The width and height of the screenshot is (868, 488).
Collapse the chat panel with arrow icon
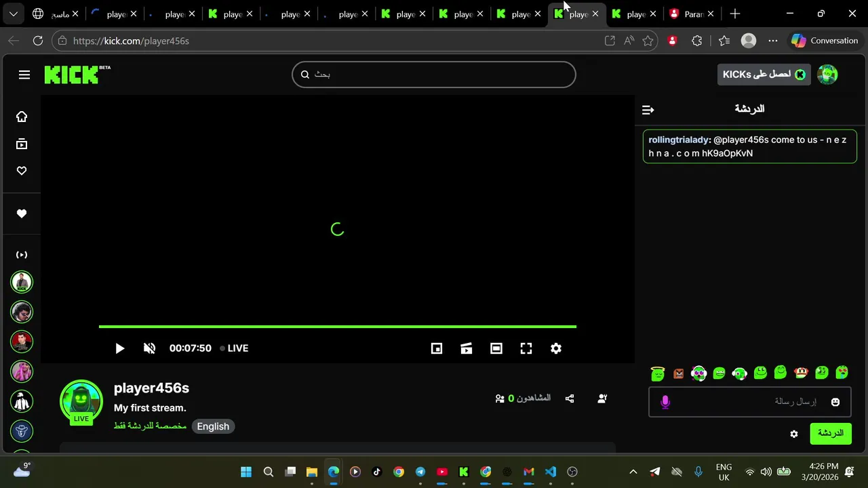click(648, 109)
